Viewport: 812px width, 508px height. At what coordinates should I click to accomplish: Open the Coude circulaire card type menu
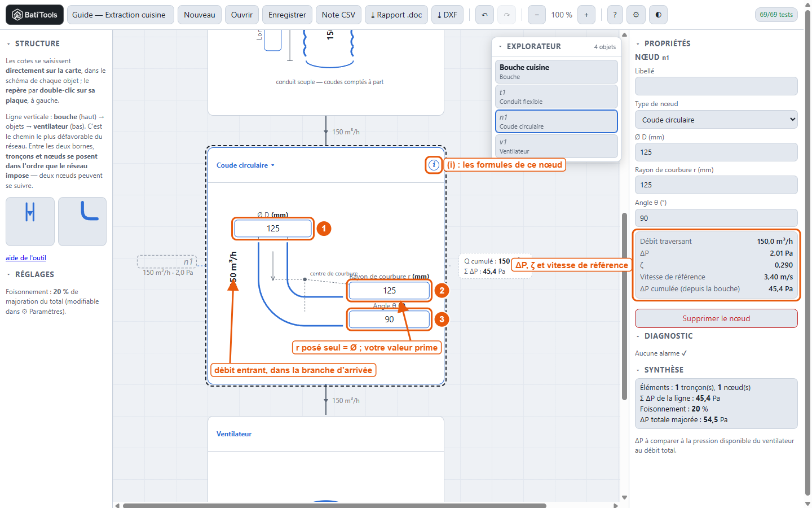(x=245, y=165)
